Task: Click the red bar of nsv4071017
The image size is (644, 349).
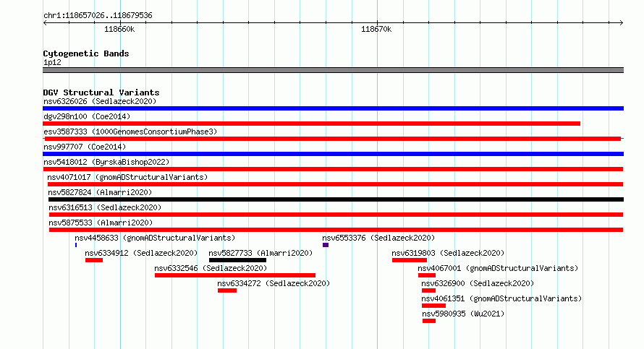Action: pos(335,184)
